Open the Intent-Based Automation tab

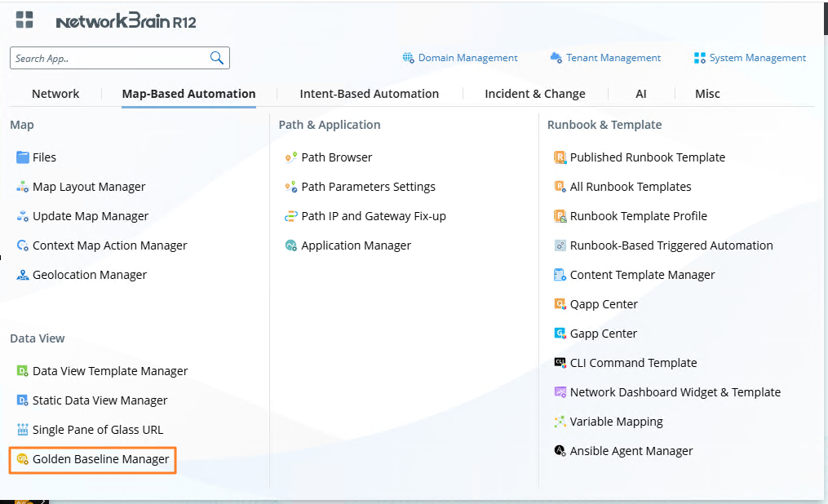369,94
